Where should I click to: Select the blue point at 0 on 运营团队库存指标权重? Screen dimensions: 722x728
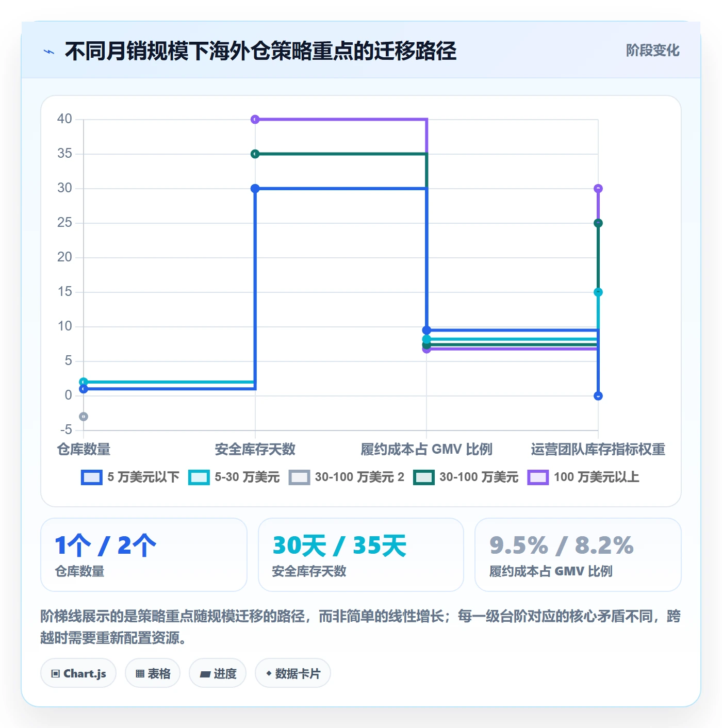(598, 396)
